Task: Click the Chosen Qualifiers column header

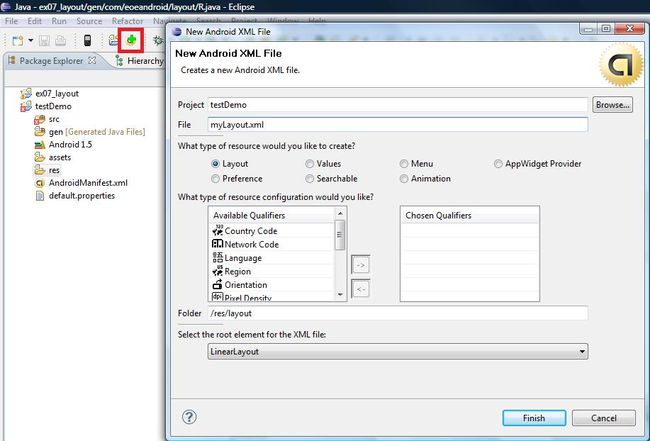Action: pyautogui.click(x=470, y=216)
